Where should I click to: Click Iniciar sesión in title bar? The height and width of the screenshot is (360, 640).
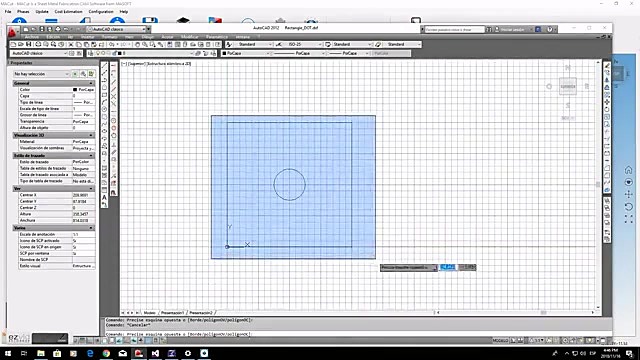tap(512, 29)
